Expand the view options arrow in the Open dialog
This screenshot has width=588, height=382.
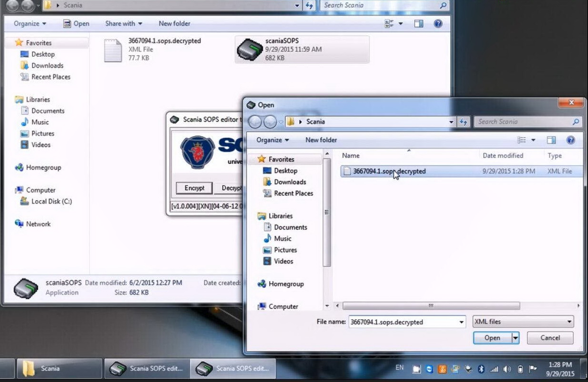click(533, 140)
